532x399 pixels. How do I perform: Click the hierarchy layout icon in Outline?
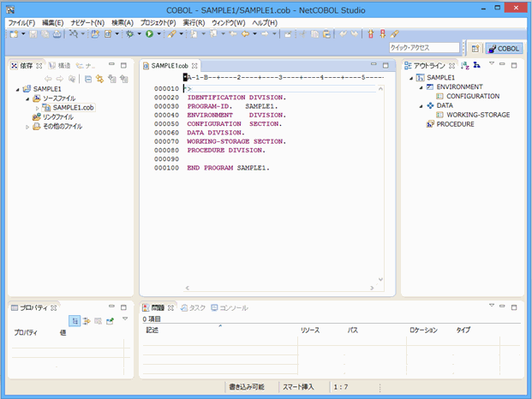pos(476,65)
